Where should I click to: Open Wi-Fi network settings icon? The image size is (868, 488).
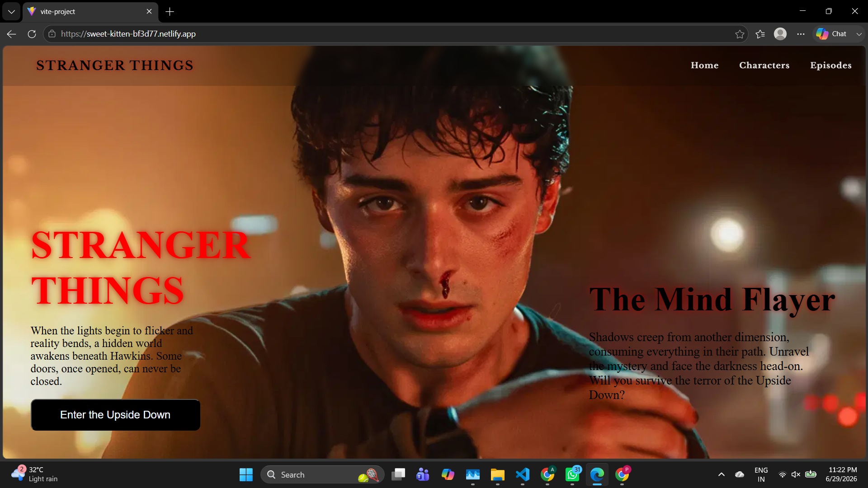tap(782, 475)
